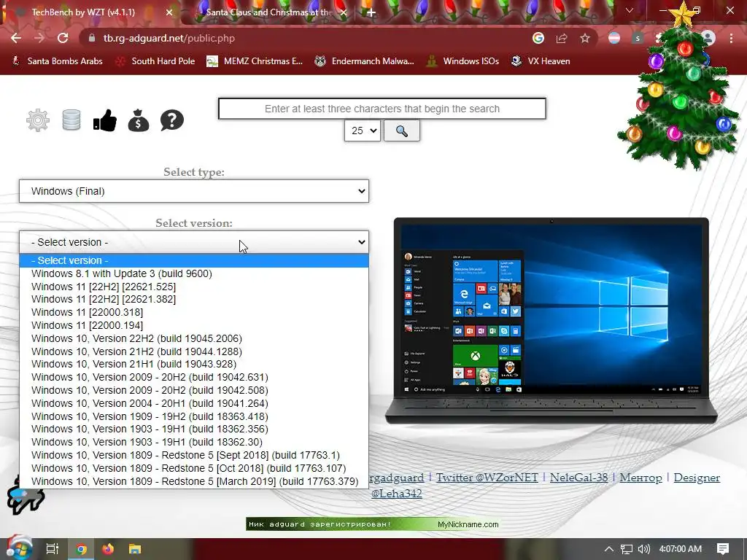The image size is (747, 560).
Task: Click the share page icon in address bar
Action: 562,38
